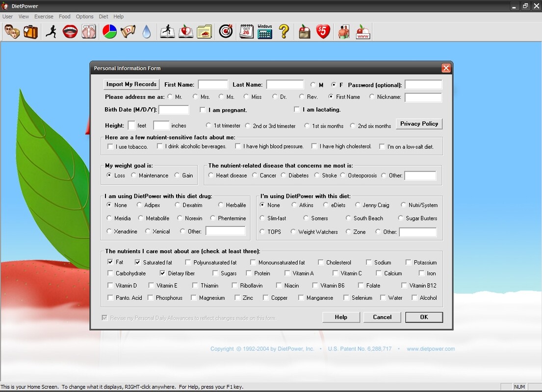
Task: Click the feet-on-scale weight icon
Action: coord(89,32)
